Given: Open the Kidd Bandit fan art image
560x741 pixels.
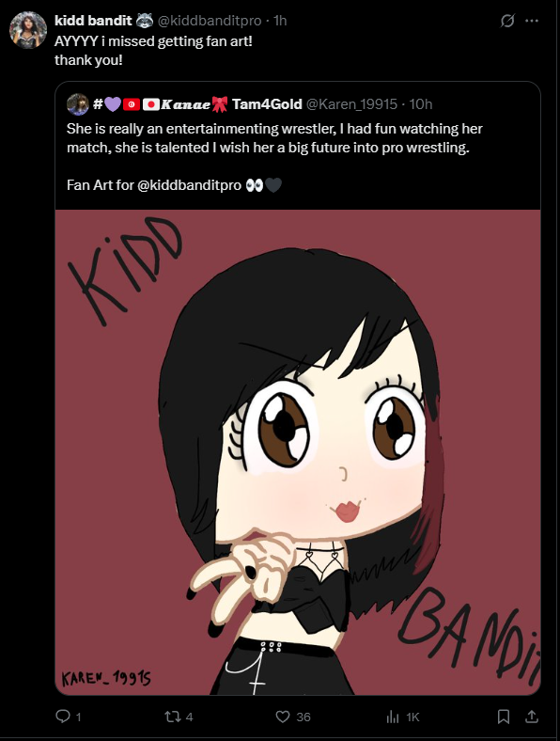Looking at the screenshot, I should click(x=298, y=452).
